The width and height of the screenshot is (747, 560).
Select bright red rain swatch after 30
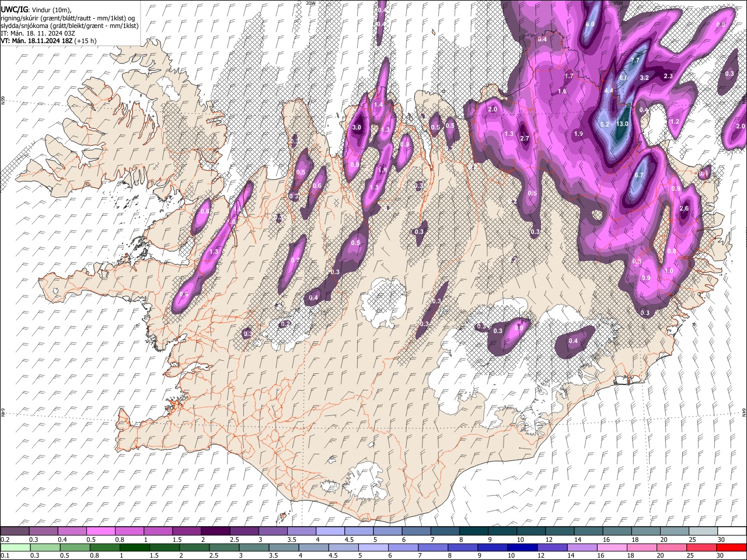pyautogui.click(x=731, y=547)
